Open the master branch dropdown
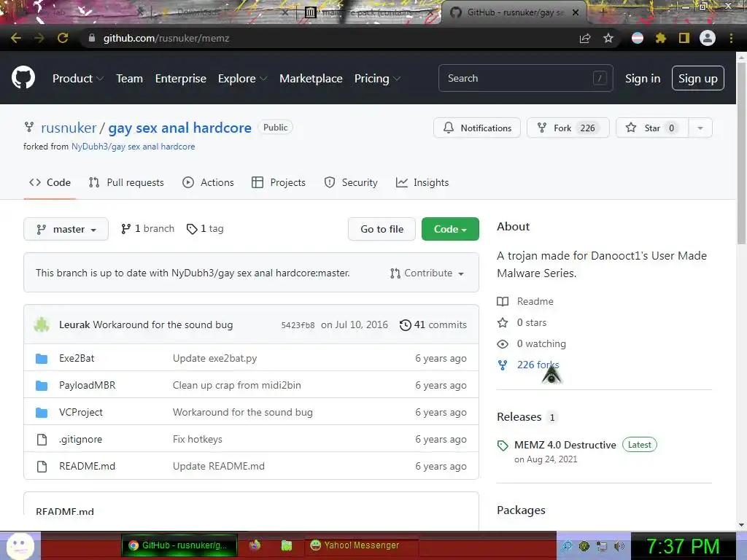The image size is (747, 560). (x=66, y=229)
